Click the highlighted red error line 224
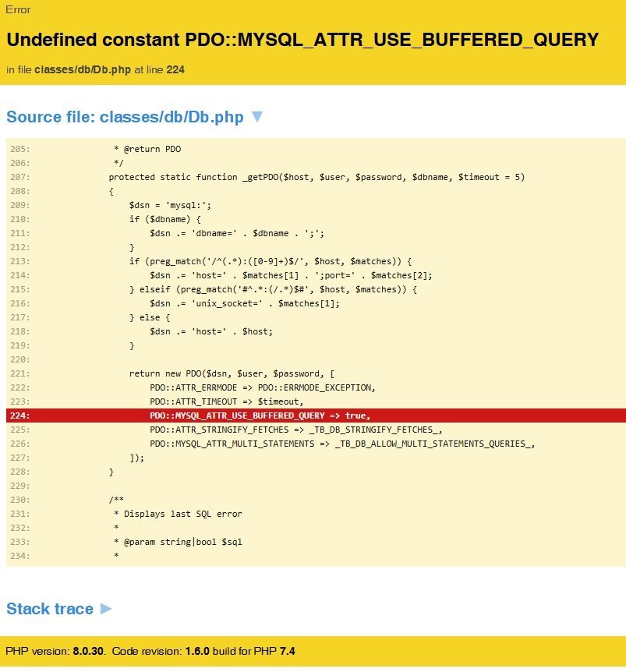This screenshot has height=672, width=626. [260, 415]
